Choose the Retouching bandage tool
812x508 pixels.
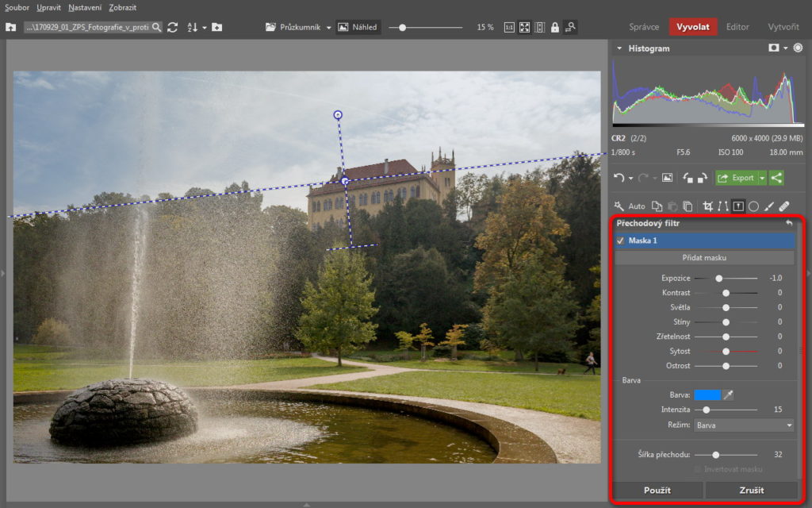(x=785, y=206)
